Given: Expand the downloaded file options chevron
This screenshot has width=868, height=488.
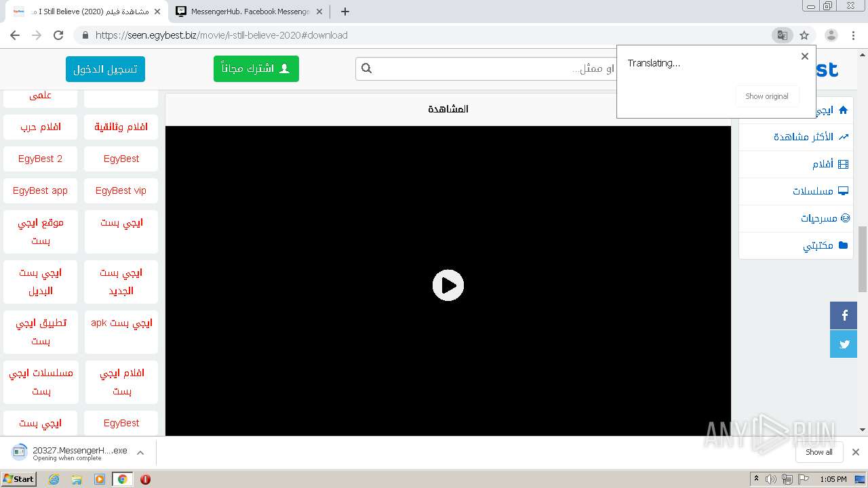Looking at the screenshot, I should point(140,452).
